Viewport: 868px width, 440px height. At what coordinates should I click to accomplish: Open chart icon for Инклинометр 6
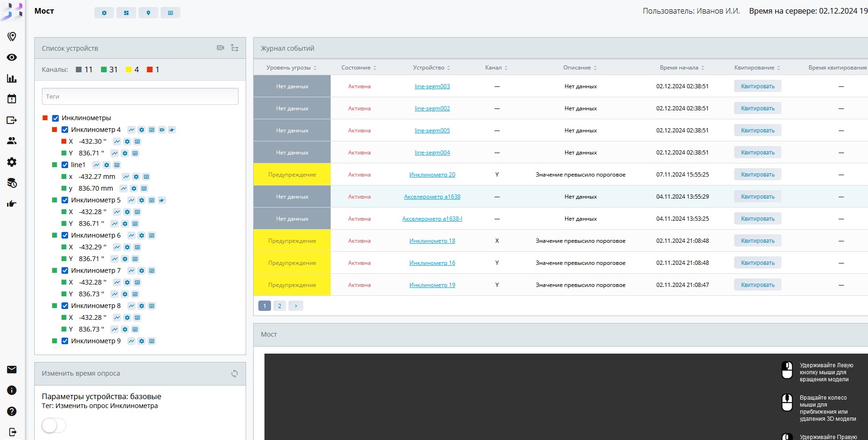(132, 235)
